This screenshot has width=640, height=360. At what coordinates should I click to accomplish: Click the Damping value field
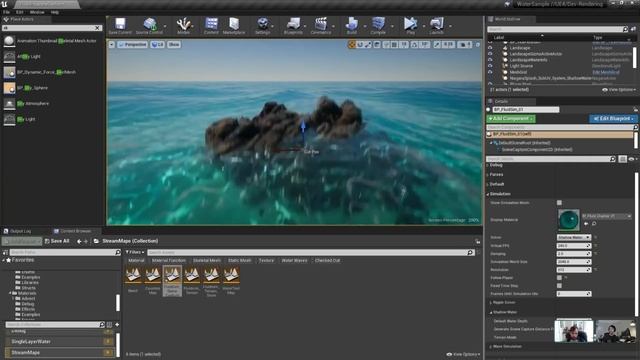(574, 254)
